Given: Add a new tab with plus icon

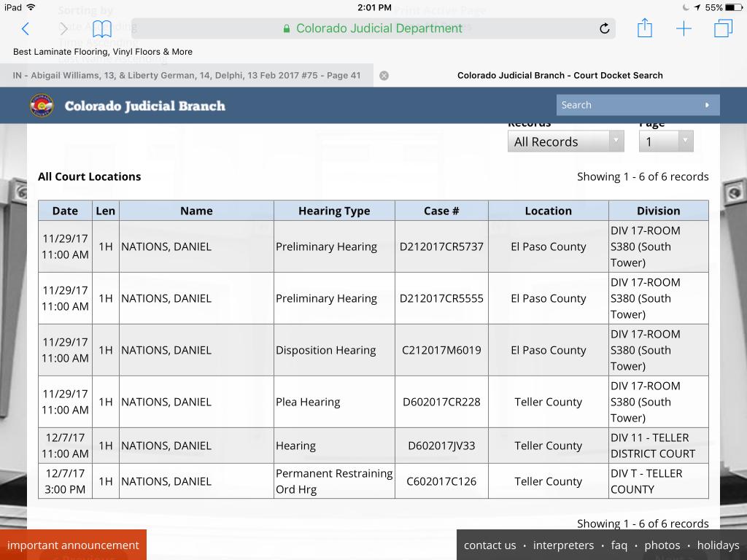Looking at the screenshot, I should (684, 28).
